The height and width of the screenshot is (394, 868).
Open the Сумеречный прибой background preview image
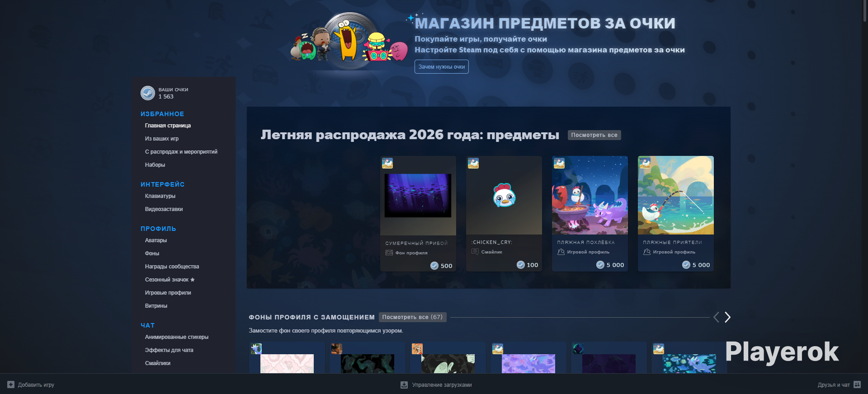point(418,196)
